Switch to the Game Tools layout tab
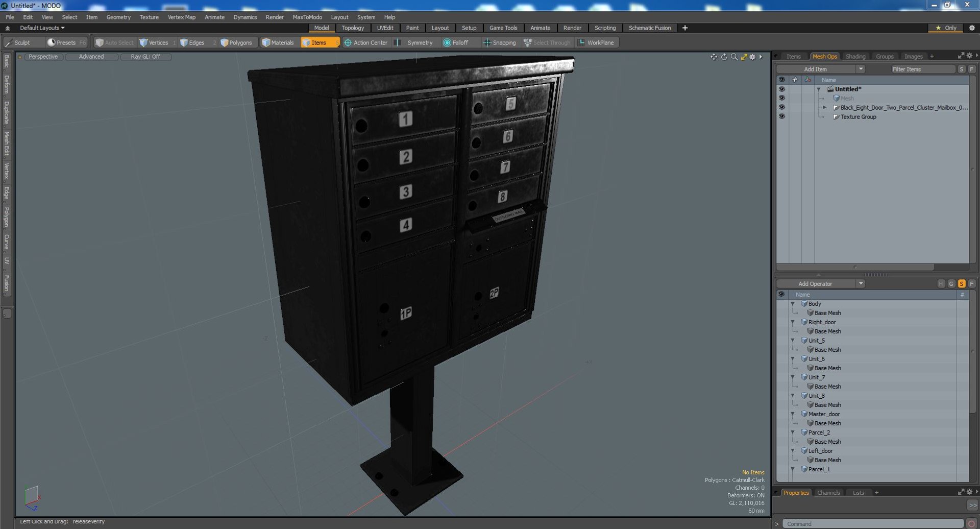The width and height of the screenshot is (980, 529). 503,28
